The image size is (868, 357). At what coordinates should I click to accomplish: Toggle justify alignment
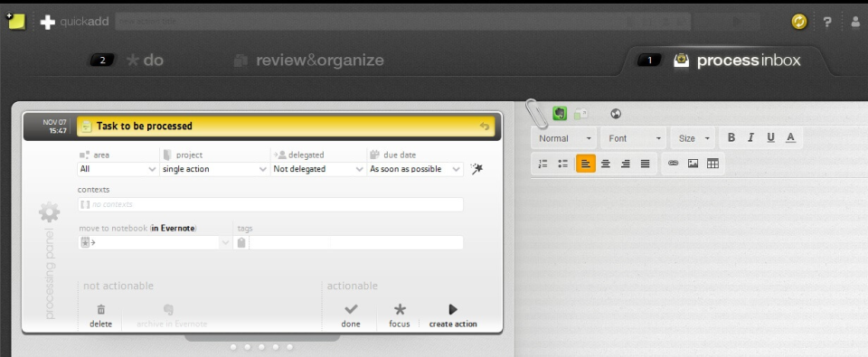click(x=645, y=164)
